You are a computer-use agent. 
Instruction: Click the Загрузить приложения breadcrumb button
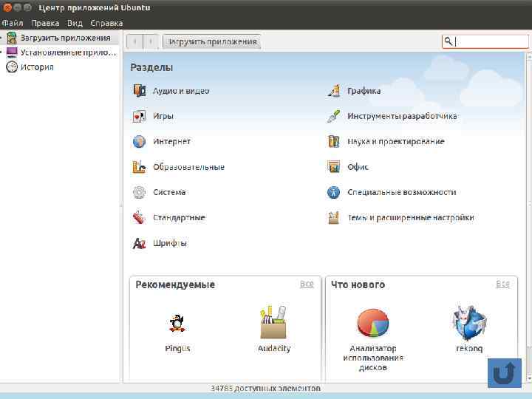212,41
